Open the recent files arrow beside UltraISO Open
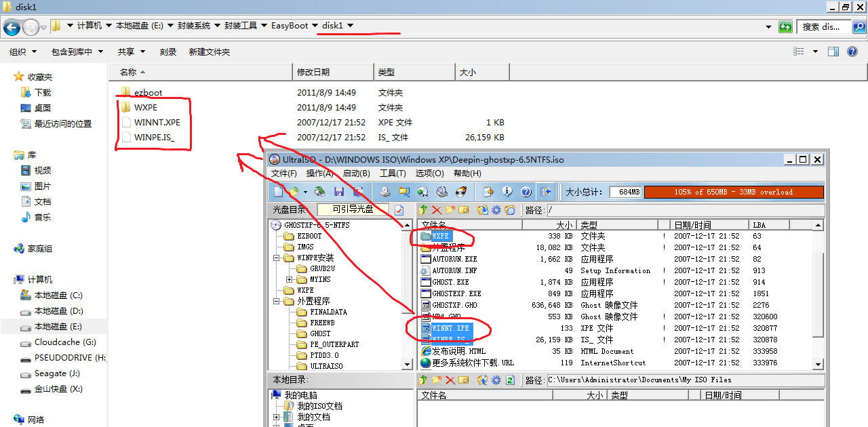This screenshot has height=427, width=868. tap(305, 192)
